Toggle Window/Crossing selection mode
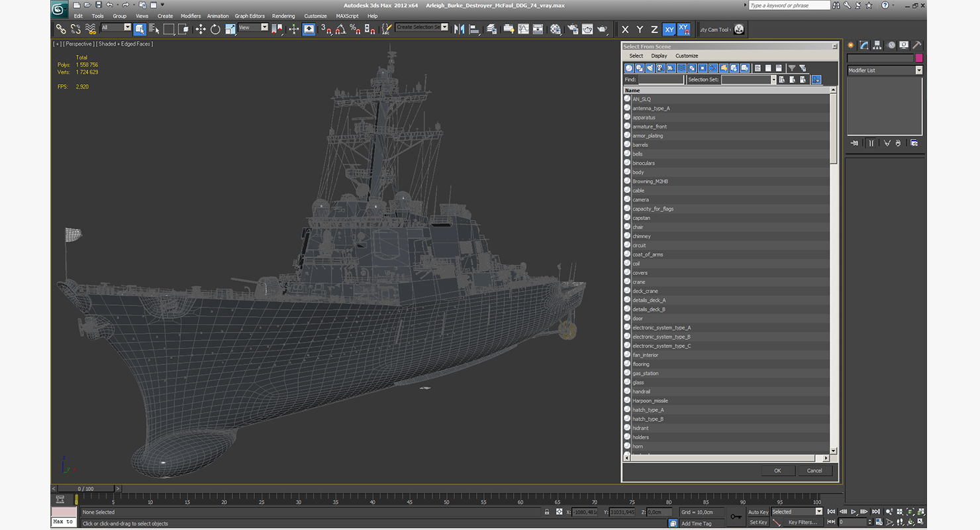 pyautogui.click(x=183, y=29)
